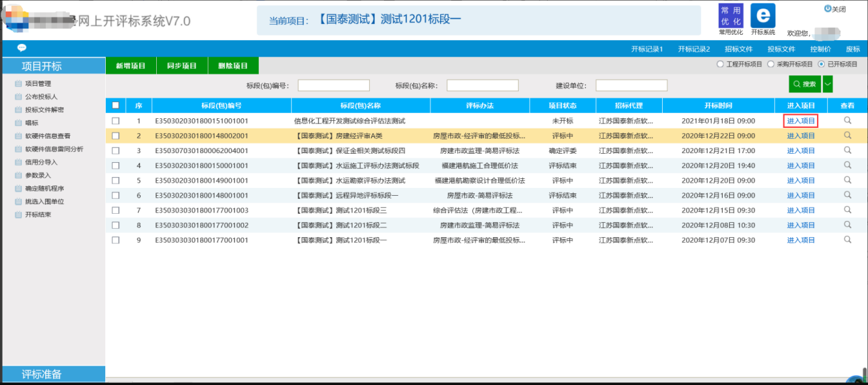The height and width of the screenshot is (385, 868).
Task: Click the 标段(包)名称 search input field
Action: (482, 85)
